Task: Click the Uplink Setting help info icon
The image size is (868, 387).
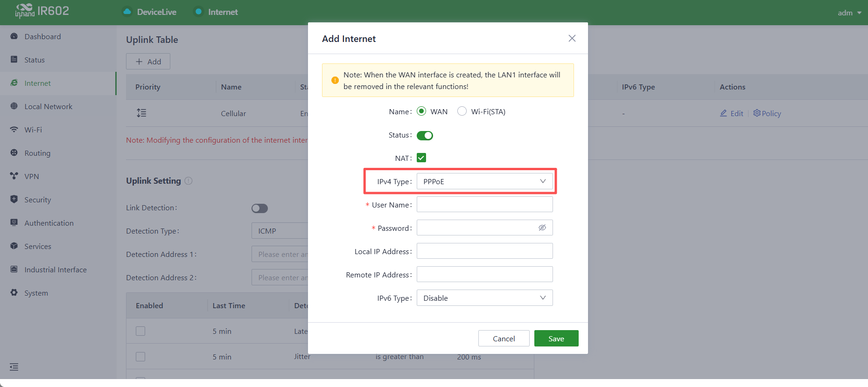Action: pos(189,181)
